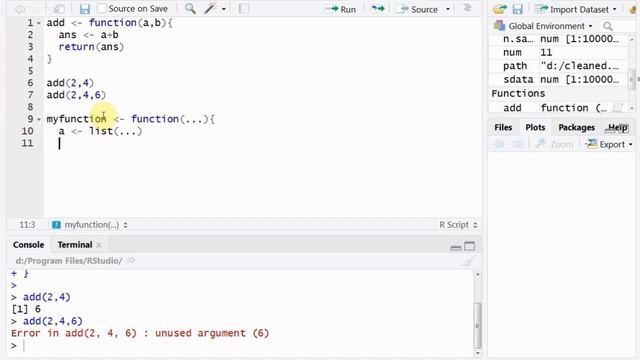The height and width of the screenshot is (360, 640).
Task: Click the environment search field
Action: [x=618, y=26]
